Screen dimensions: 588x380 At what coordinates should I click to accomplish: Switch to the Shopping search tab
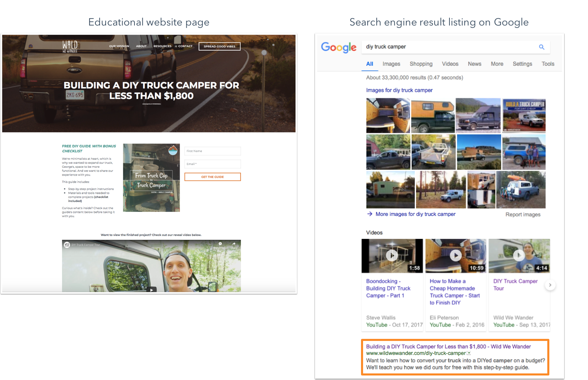(421, 64)
